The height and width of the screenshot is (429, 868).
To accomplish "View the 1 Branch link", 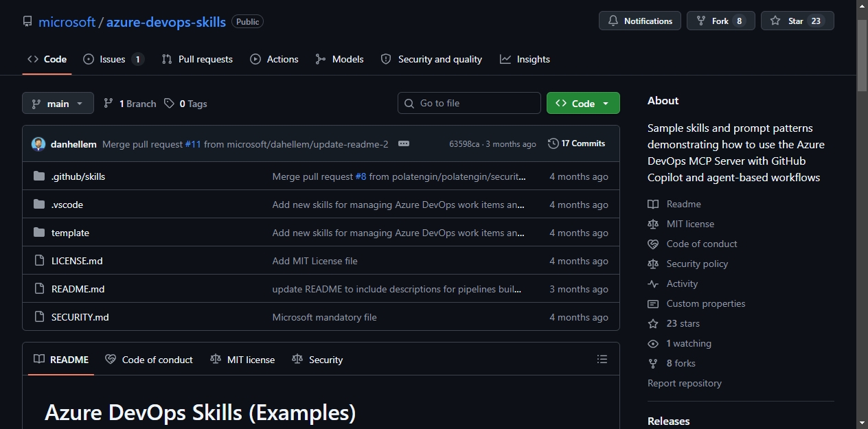I will [x=130, y=104].
